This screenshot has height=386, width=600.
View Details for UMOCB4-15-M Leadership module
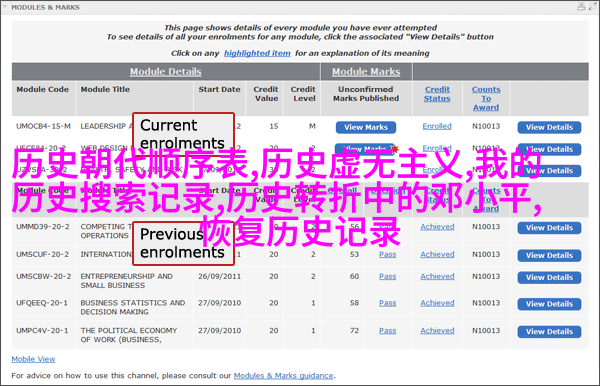pos(549,127)
